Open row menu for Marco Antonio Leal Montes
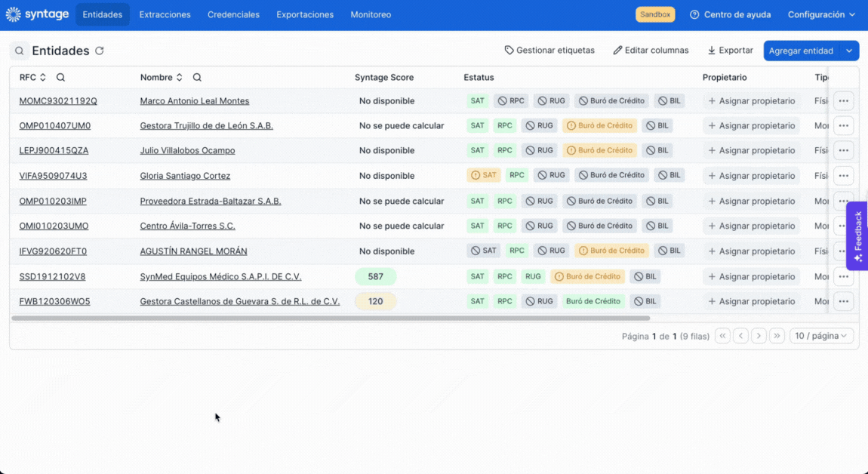 point(843,101)
